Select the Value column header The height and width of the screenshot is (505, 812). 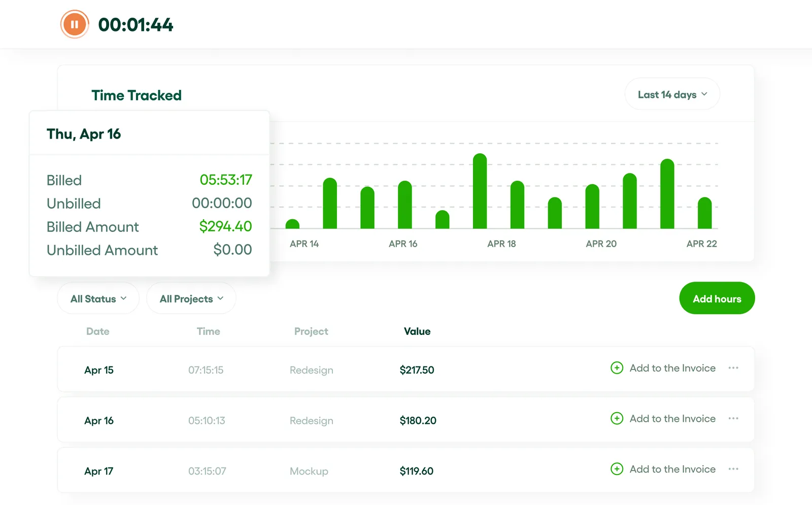[417, 331]
